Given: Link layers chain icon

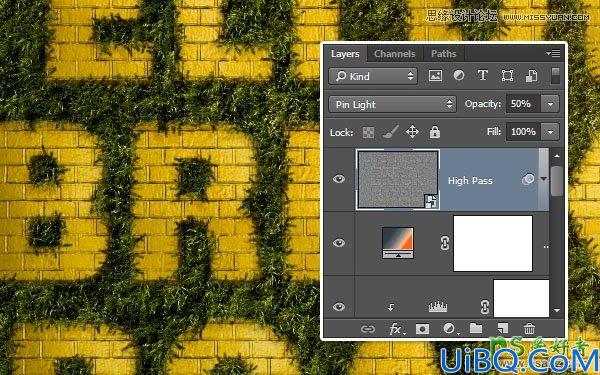Looking at the screenshot, I should (368, 329).
